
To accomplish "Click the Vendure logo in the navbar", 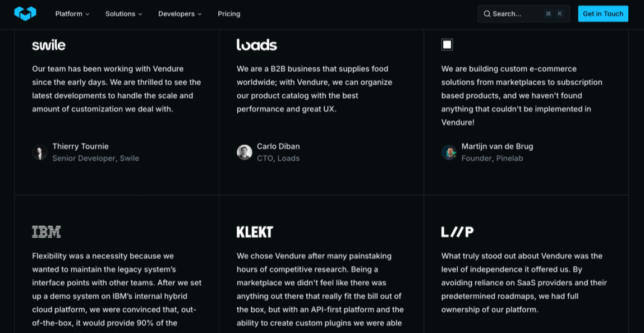I will (x=25, y=13).
